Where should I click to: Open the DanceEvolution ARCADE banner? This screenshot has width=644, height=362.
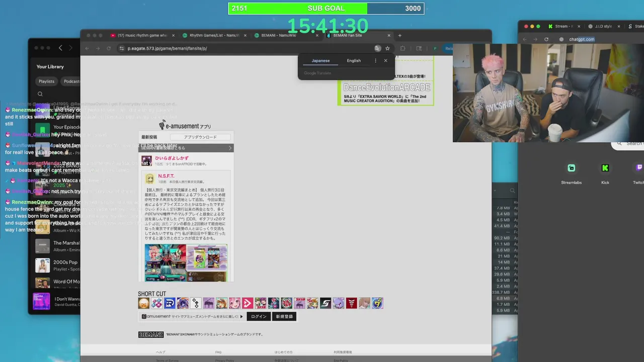386,94
